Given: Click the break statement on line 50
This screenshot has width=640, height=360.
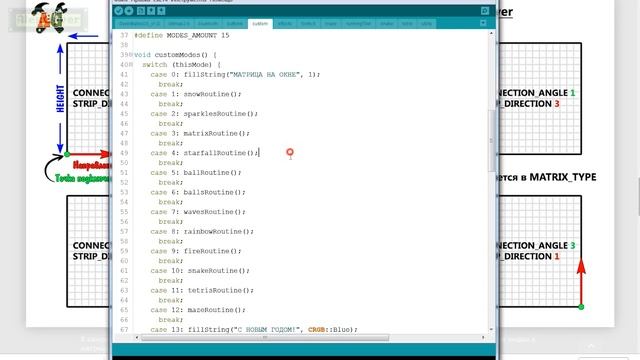Looking at the screenshot, I should coord(171,163).
